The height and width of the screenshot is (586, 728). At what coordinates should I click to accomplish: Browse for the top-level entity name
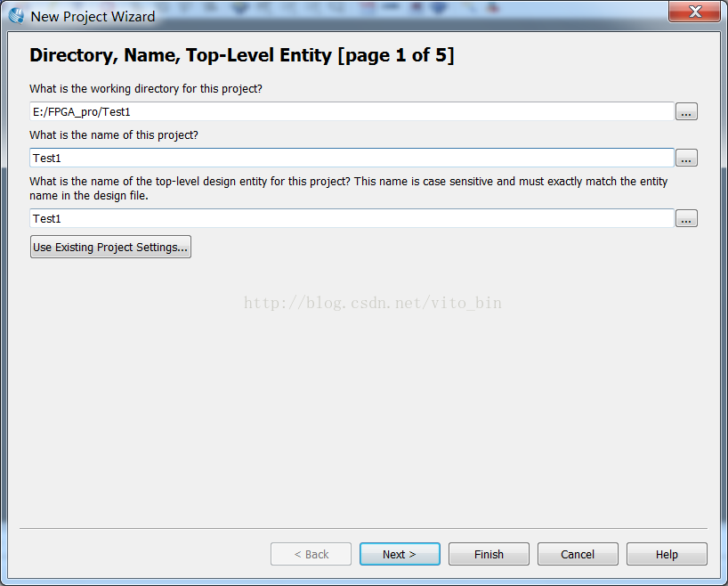686,218
